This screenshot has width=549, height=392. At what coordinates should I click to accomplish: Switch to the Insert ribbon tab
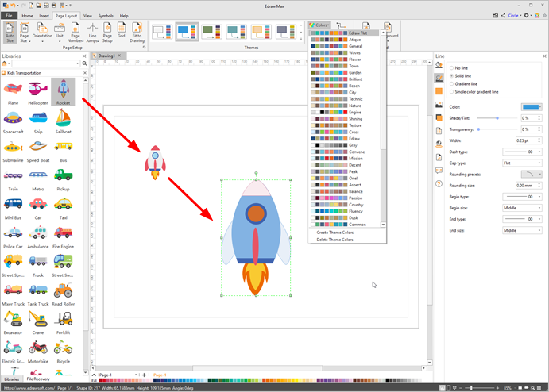(x=44, y=15)
